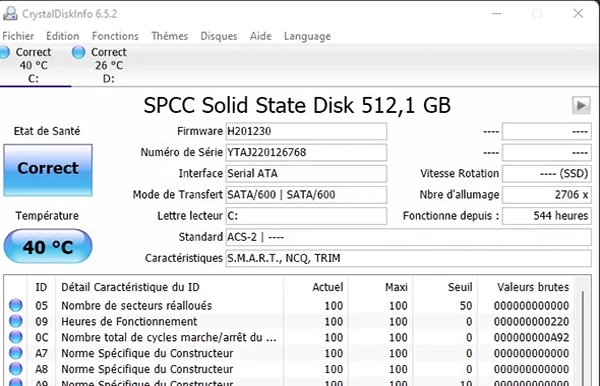Click status orb for attribute 0C
Screen dimensions: 600x386
click(x=16, y=337)
